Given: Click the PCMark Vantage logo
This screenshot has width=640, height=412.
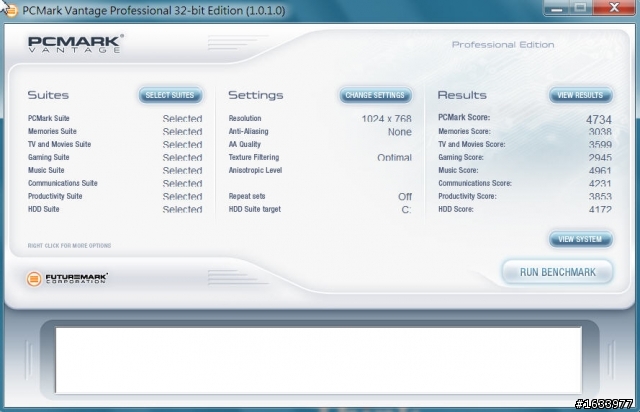Looking at the screenshot, I should pyautogui.click(x=76, y=44).
